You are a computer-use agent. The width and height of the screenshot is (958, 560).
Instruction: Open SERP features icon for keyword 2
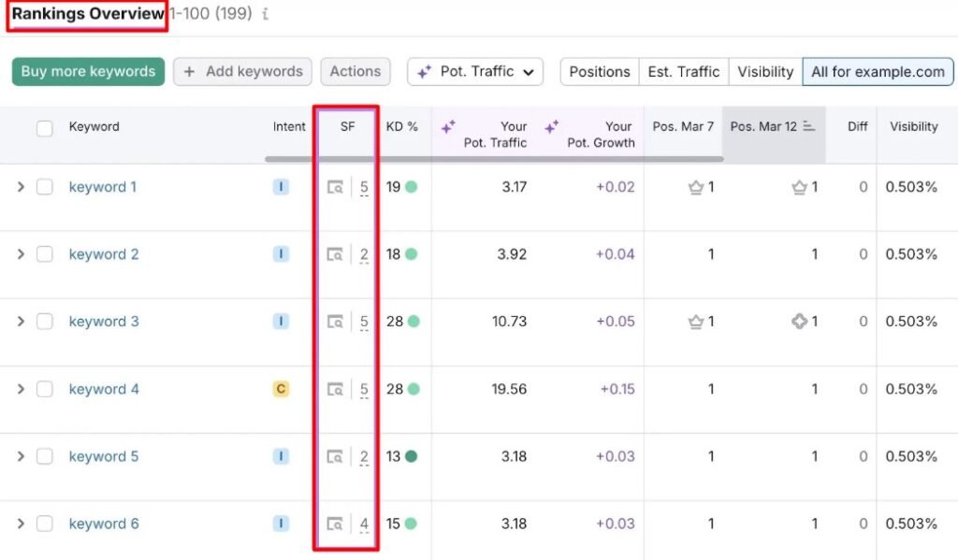[335, 254]
